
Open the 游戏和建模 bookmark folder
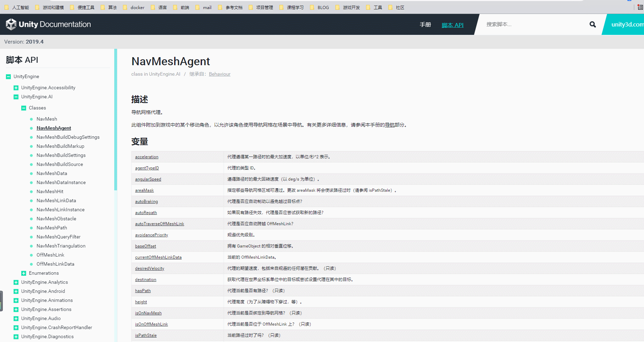(x=49, y=7)
